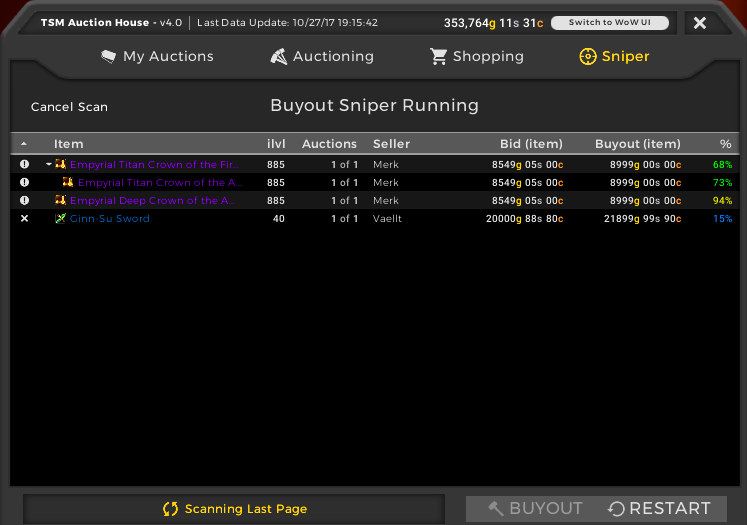Click the Auctioning gavel icon

(x=279, y=56)
